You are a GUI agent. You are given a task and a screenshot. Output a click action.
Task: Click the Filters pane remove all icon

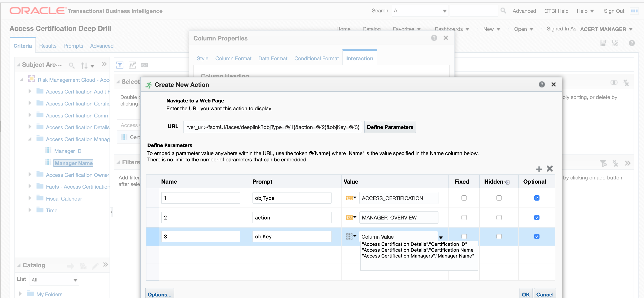coord(615,163)
